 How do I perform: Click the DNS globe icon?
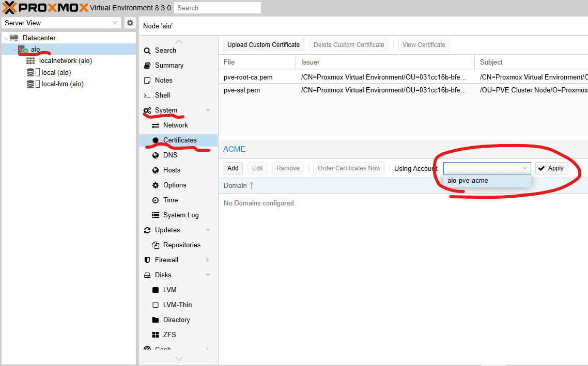pyautogui.click(x=155, y=155)
